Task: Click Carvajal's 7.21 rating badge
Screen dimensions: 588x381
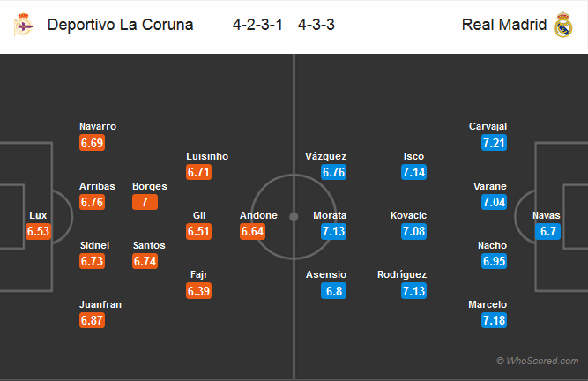Action: click(x=495, y=142)
